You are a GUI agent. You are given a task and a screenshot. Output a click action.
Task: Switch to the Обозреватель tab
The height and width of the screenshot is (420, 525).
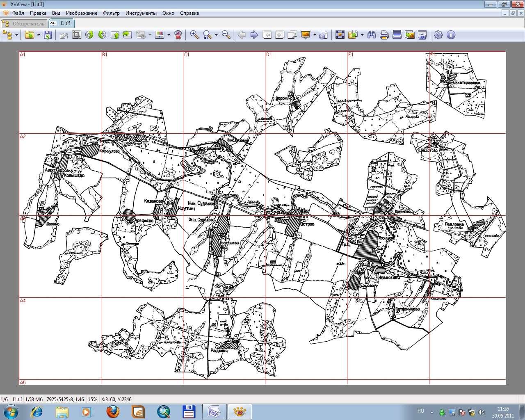click(x=25, y=23)
